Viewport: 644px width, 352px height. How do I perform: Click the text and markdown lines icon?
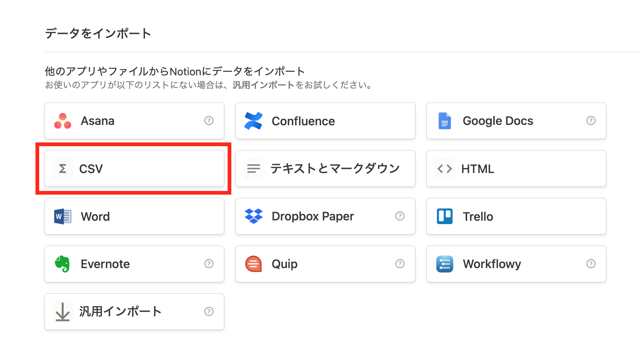point(254,169)
